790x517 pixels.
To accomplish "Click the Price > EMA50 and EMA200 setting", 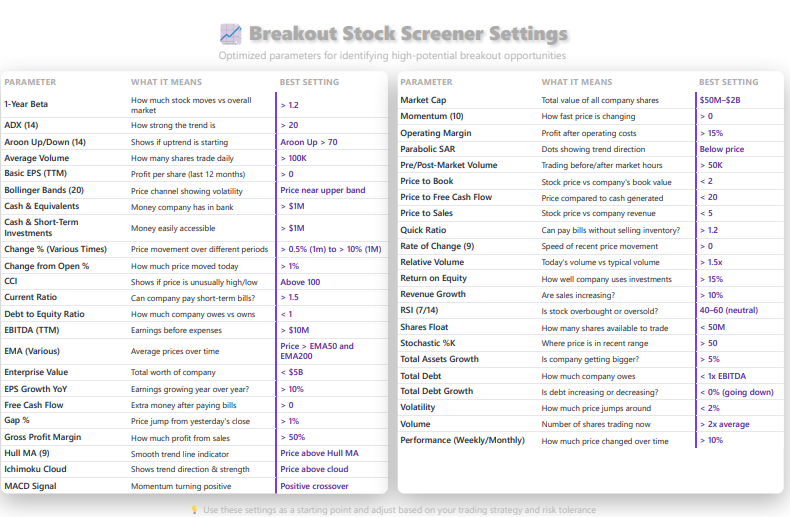I will [x=317, y=351].
